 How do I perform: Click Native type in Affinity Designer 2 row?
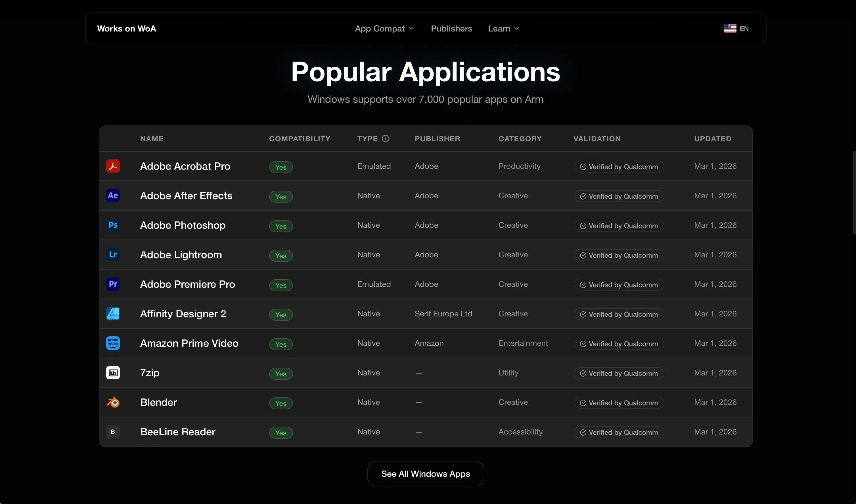369,314
